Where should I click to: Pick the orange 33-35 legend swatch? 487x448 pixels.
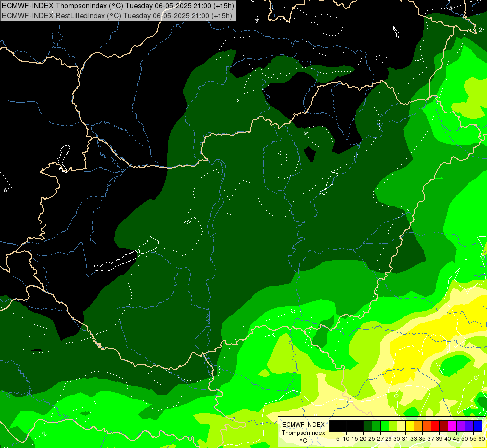(x=418, y=426)
